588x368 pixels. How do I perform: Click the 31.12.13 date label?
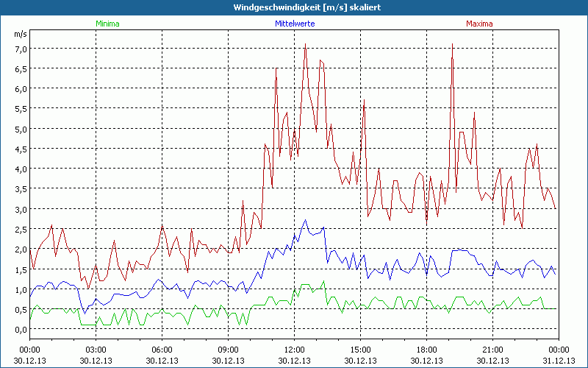(x=558, y=360)
